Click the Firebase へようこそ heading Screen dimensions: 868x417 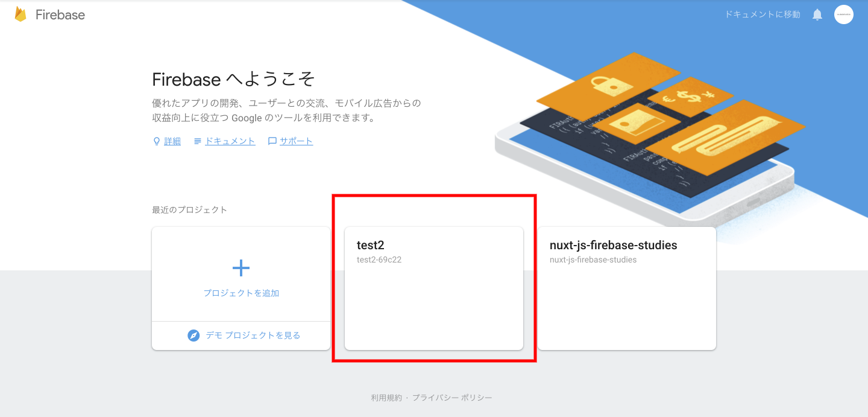[x=234, y=79]
